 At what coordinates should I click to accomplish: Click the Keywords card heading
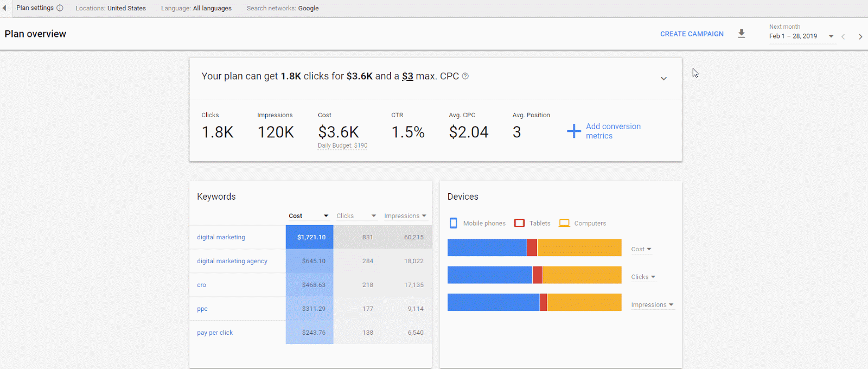pyautogui.click(x=216, y=196)
